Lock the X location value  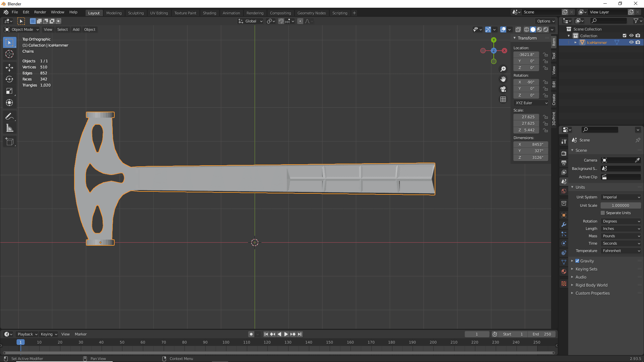pyautogui.click(x=545, y=55)
